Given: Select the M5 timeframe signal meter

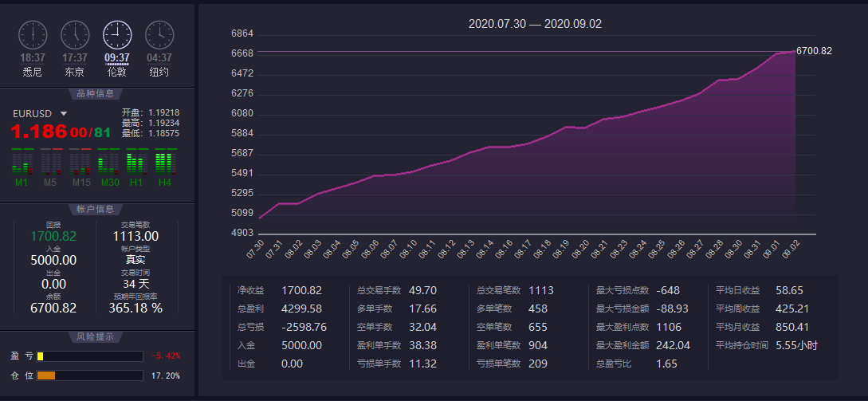Looking at the screenshot, I should click(x=51, y=163).
